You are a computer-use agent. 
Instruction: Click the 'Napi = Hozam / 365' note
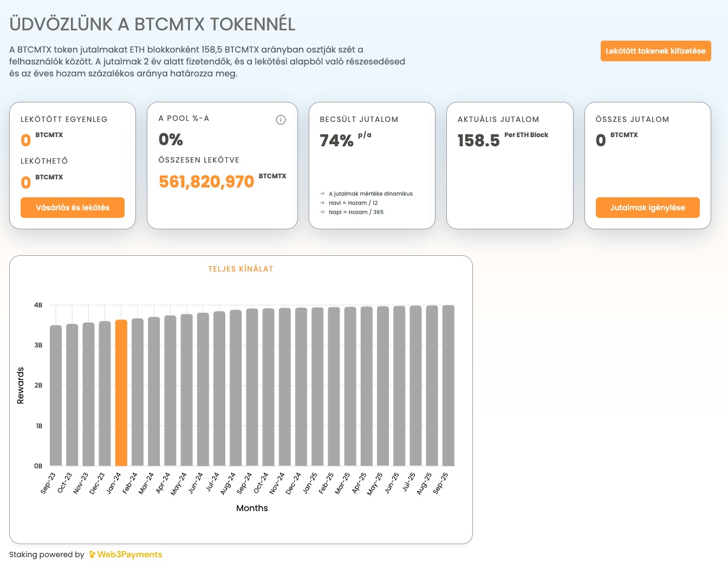[x=356, y=212]
